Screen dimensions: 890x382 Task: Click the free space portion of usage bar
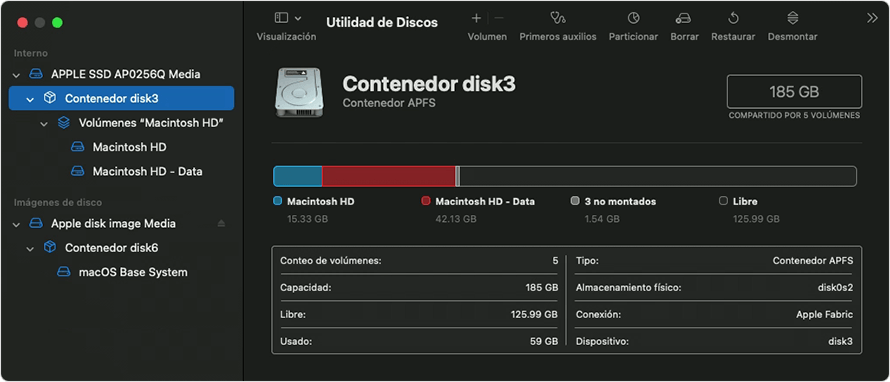pos(657,177)
